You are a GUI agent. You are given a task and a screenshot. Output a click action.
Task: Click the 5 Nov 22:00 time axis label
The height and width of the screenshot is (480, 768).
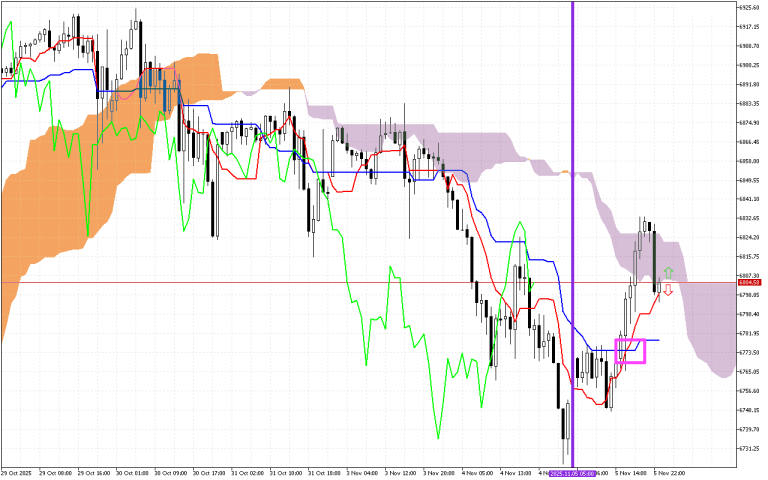[669, 474]
